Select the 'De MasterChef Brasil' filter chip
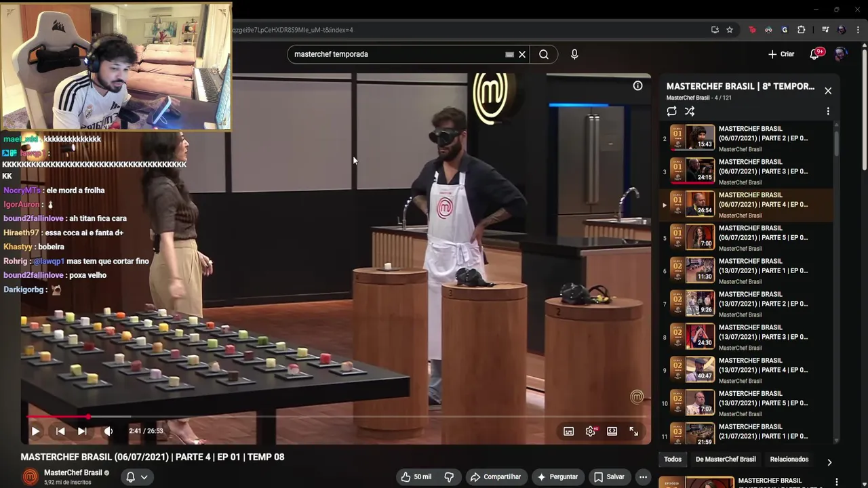The width and height of the screenshot is (868, 488). pyautogui.click(x=726, y=460)
